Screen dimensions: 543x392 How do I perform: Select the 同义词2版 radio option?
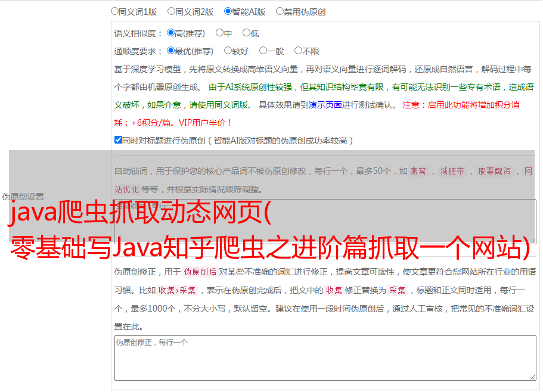click(x=171, y=11)
